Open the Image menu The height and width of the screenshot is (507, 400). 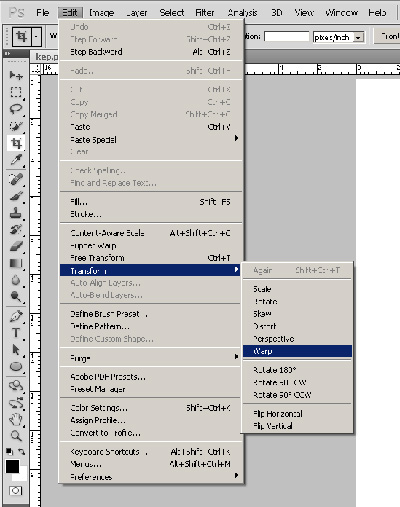[102, 13]
